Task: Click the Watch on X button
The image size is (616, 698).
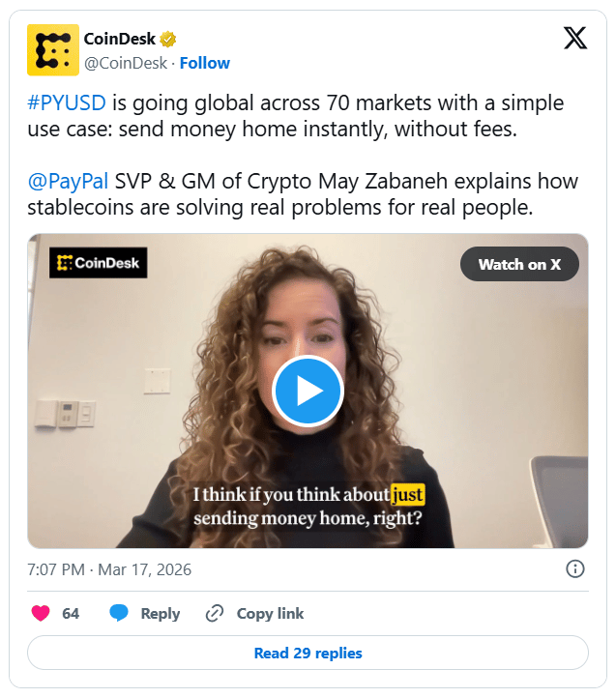Action: 519,264
